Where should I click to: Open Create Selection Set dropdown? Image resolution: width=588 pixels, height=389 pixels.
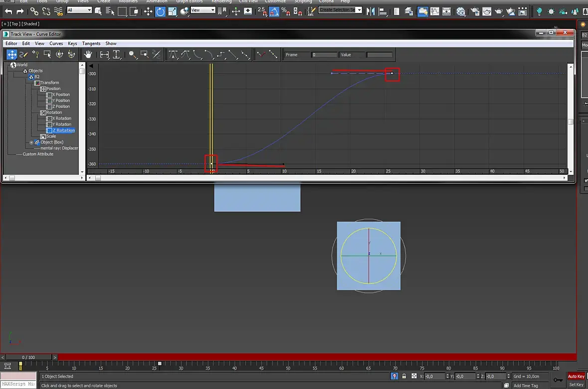(340, 10)
